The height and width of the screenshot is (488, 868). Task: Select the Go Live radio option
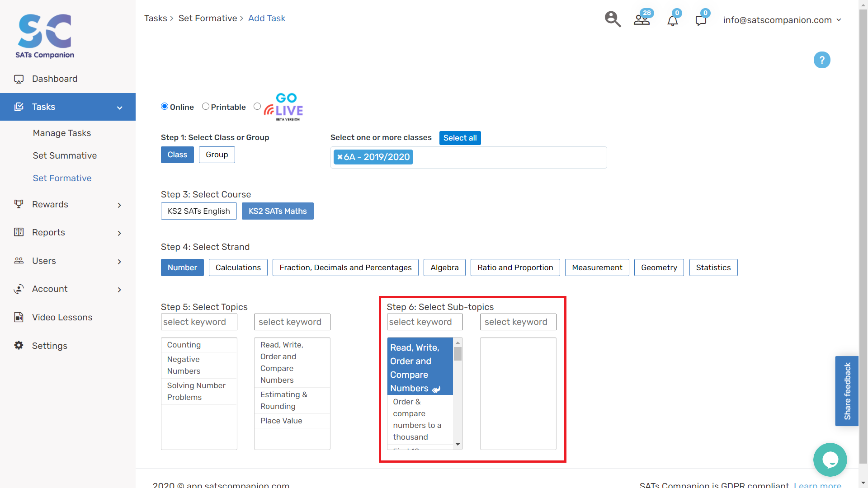pyautogui.click(x=257, y=106)
